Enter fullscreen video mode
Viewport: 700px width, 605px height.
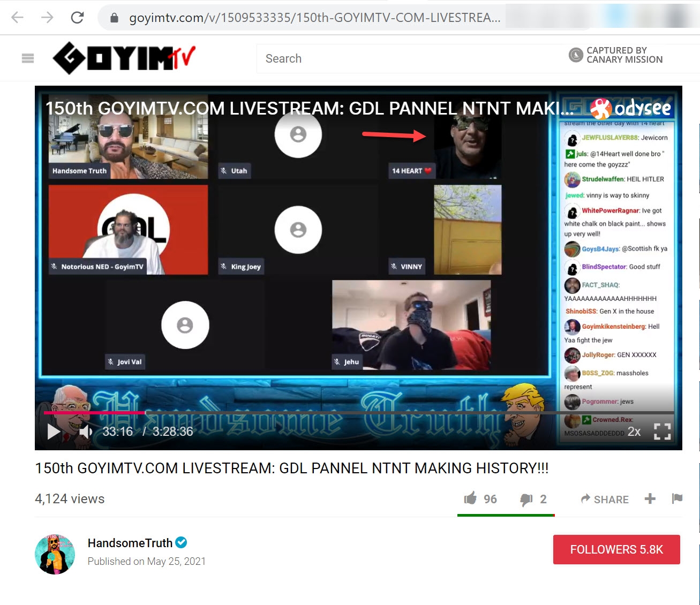coord(662,432)
